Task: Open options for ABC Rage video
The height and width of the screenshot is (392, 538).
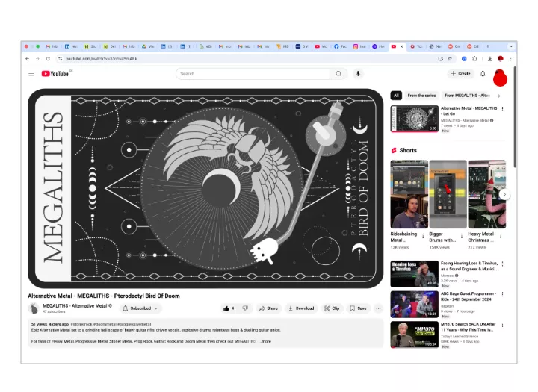Action: (502, 294)
